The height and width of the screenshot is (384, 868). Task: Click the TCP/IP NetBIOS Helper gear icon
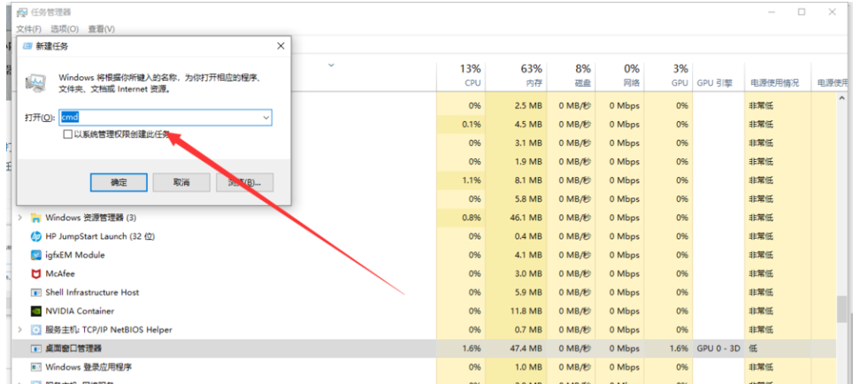(x=36, y=330)
